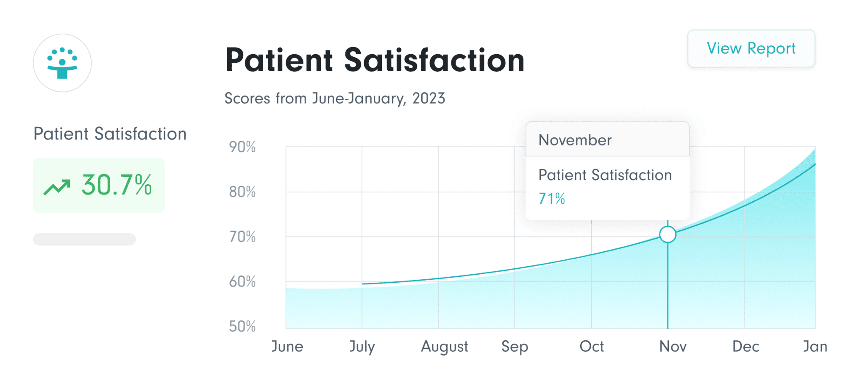Select the Sep axis label

point(515,347)
